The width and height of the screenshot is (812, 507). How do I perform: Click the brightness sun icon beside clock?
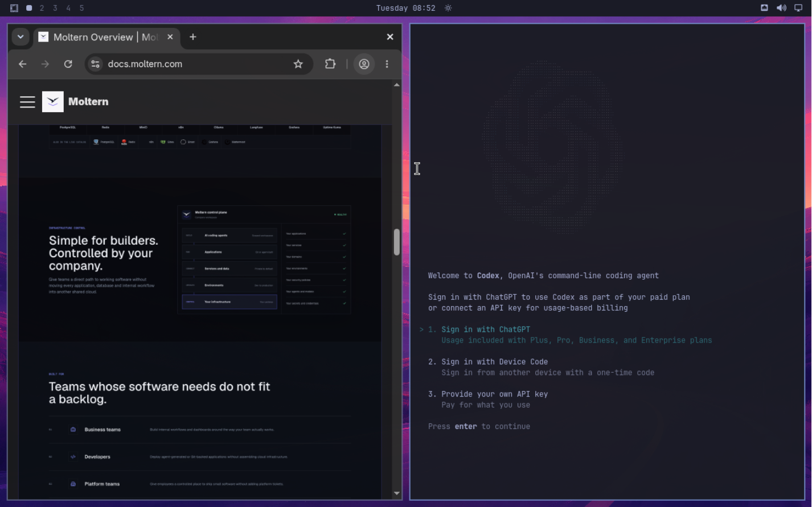[x=448, y=8]
